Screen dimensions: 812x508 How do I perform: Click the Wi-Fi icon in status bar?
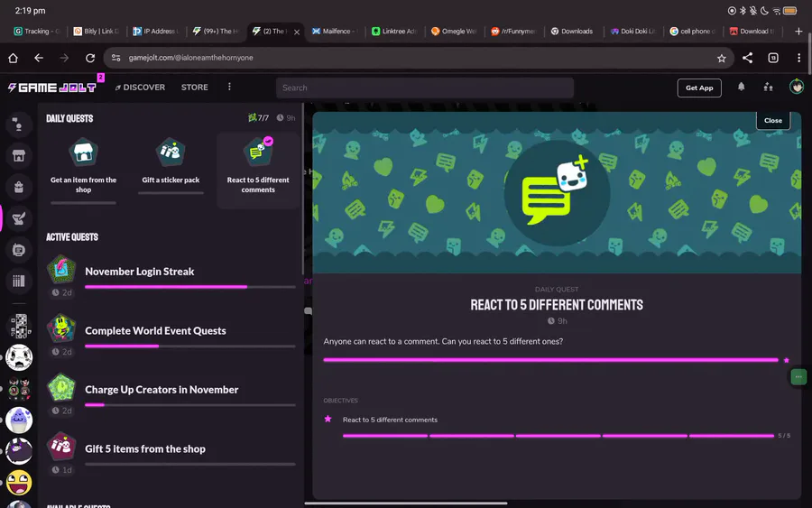tap(776, 11)
